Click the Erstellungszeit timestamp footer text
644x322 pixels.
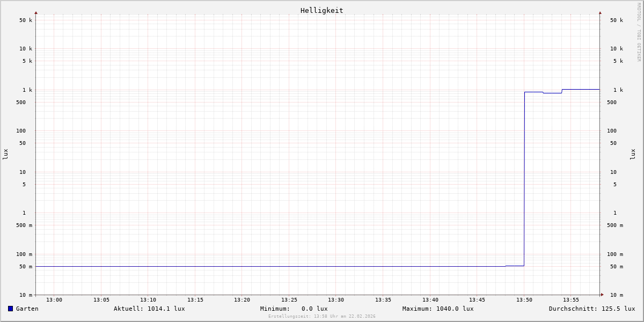[x=322, y=317]
